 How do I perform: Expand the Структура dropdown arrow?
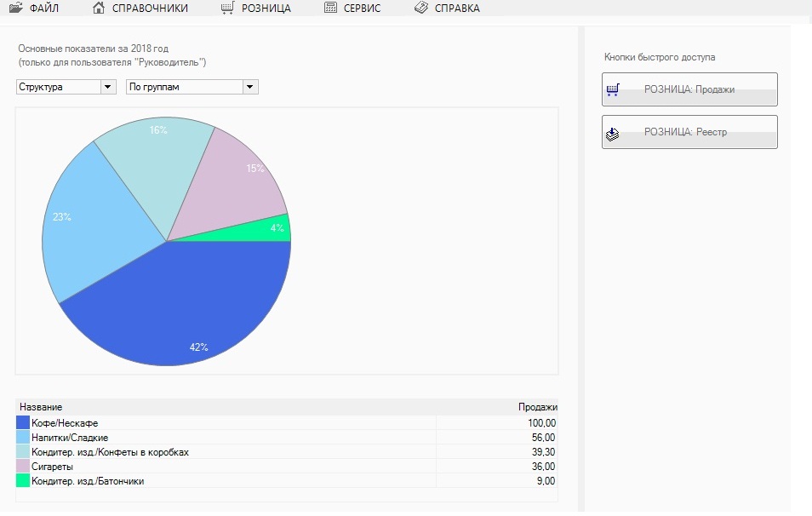[108, 87]
